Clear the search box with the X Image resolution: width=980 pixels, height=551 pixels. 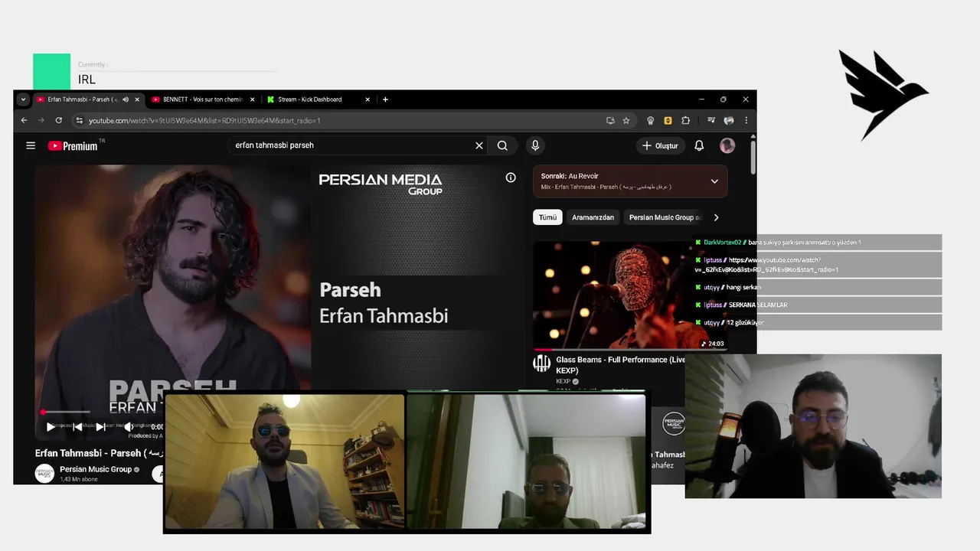pyautogui.click(x=479, y=145)
